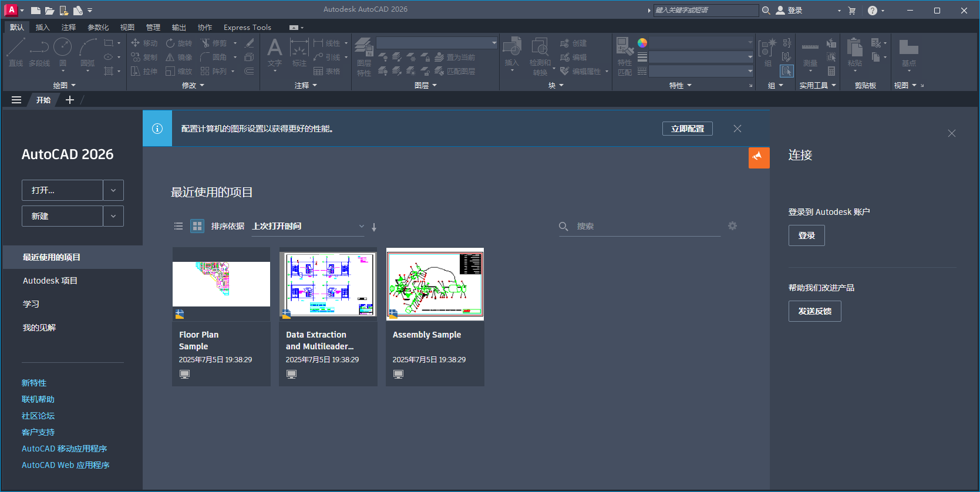Click the help question mark icon

point(873,11)
